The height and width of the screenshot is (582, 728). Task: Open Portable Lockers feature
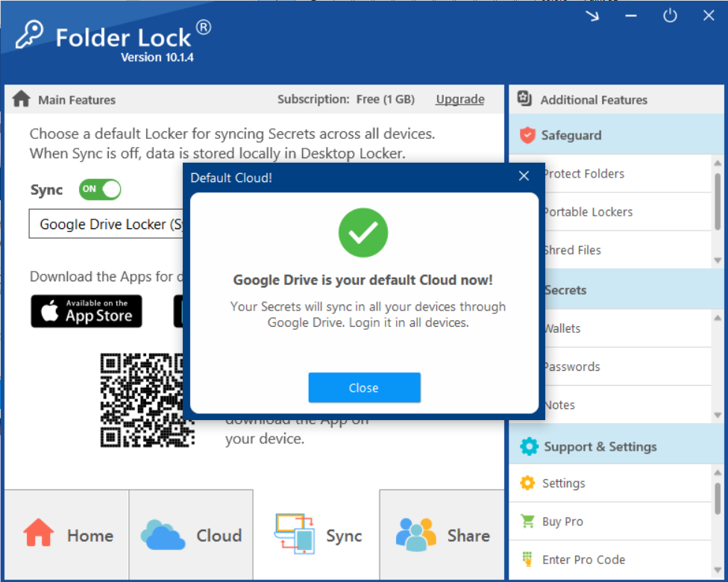628,212
